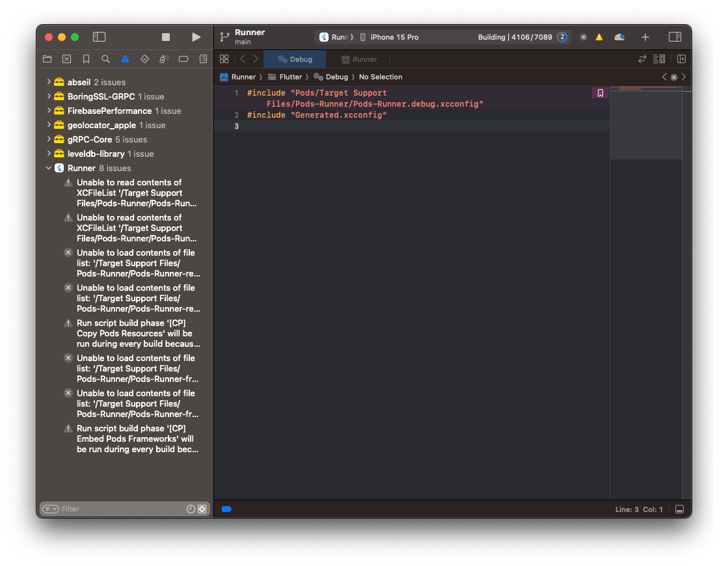Screen dimensions: 728x566
Task: Toggle the inspector sidebar
Action: (675, 36)
